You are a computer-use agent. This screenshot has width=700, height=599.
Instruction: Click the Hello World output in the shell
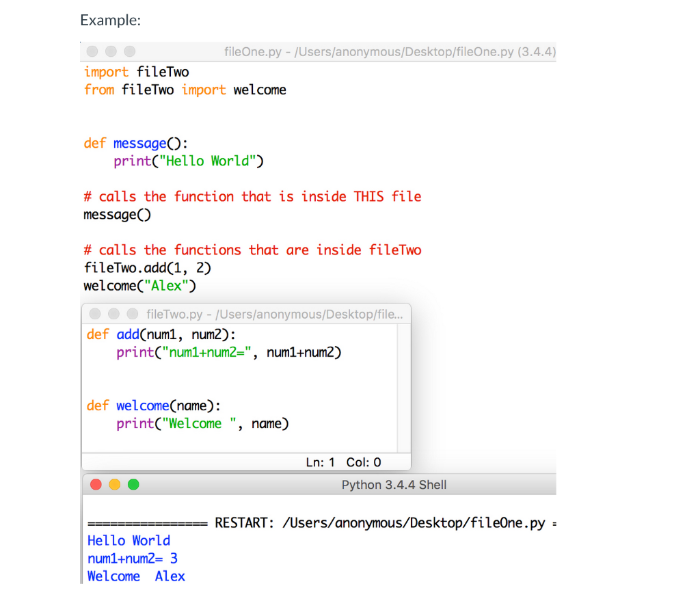click(x=129, y=540)
